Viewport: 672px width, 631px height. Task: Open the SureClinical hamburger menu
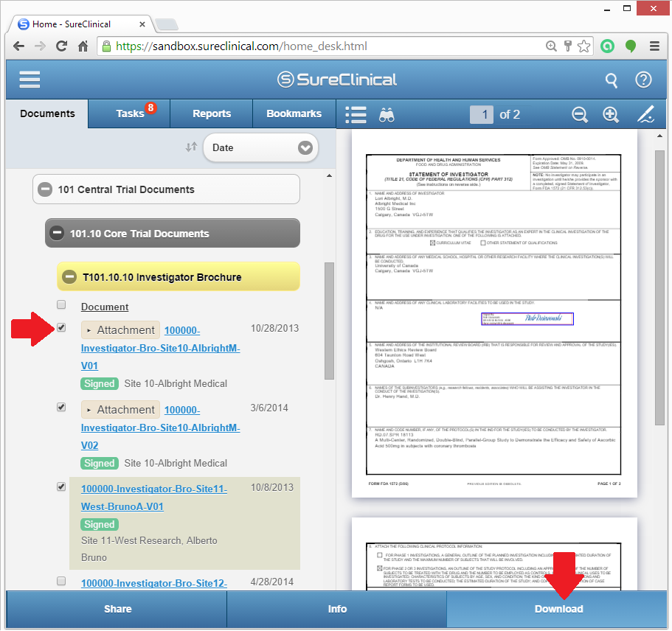pos(30,80)
